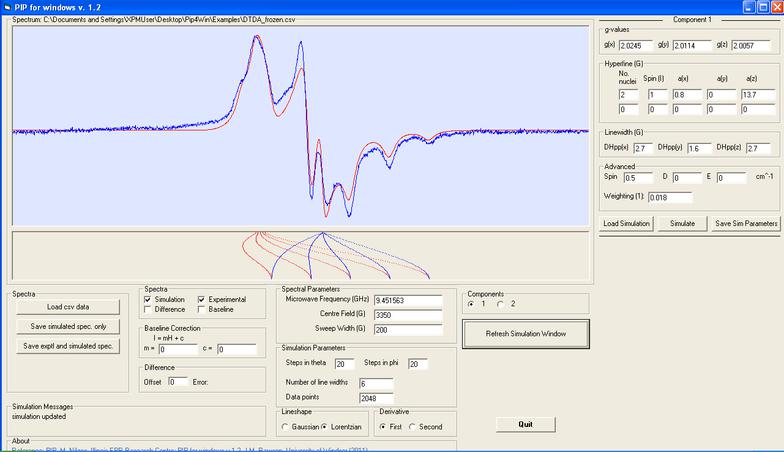Open Load Simulation dialog
This screenshot has height=452, width=784.
(x=627, y=223)
